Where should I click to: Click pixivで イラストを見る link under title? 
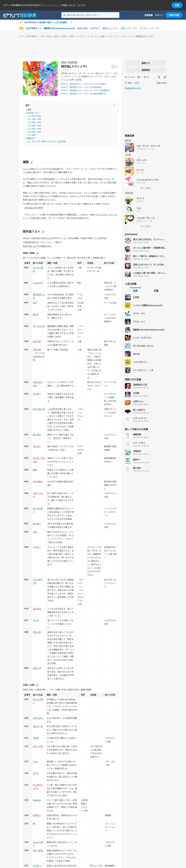point(83,84)
